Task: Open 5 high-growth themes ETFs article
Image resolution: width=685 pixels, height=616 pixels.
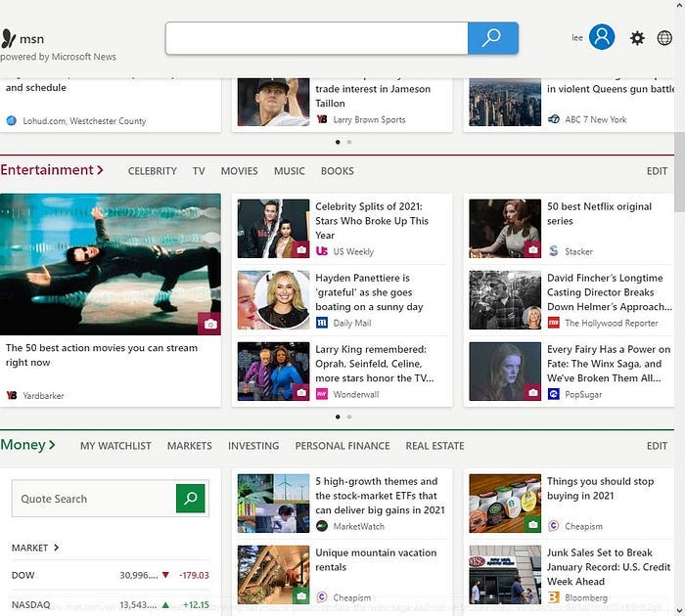Action: (x=380, y=496)
